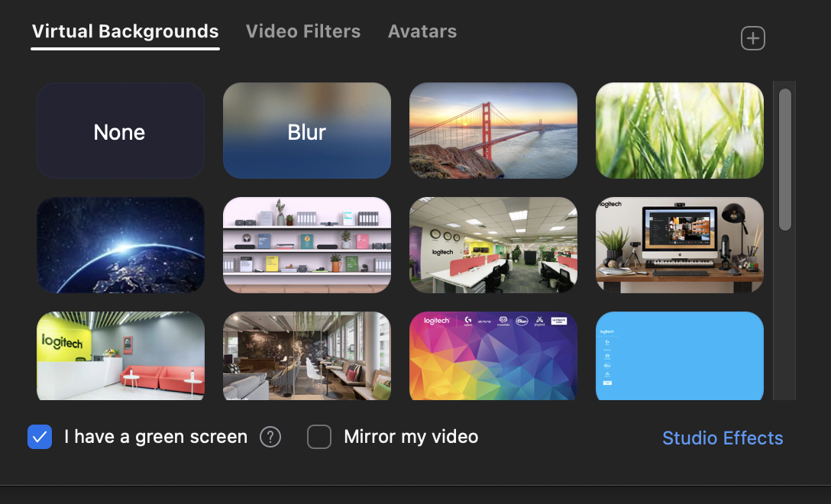Screen dimensions: 831x504
Task: Select the Virtual Backgrounds tab
Action: point(125,32)
